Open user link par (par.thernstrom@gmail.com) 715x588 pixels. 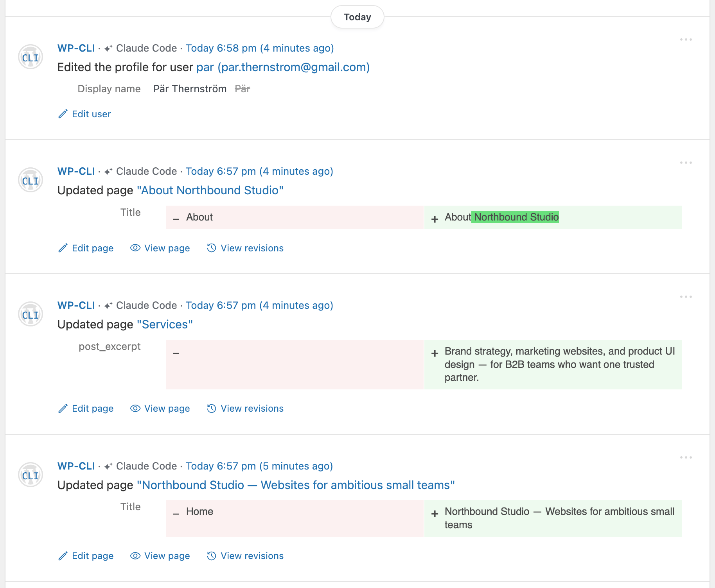[283, 67]
